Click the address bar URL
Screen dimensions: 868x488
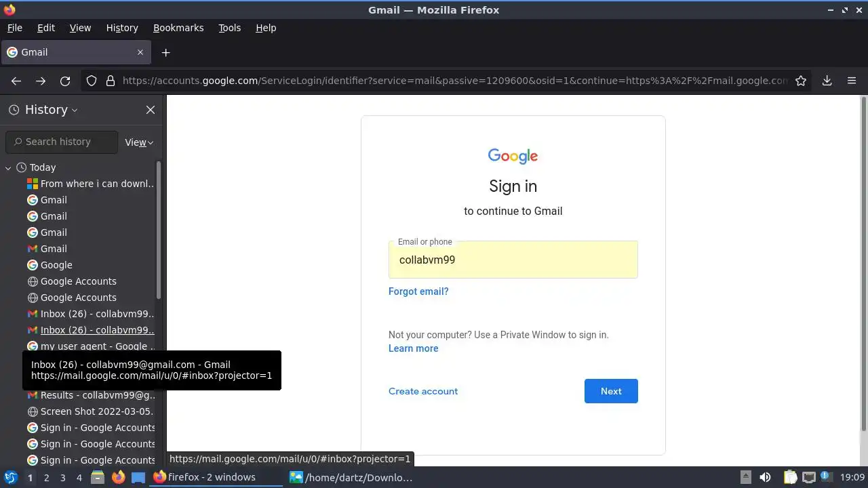click(454, 81)
